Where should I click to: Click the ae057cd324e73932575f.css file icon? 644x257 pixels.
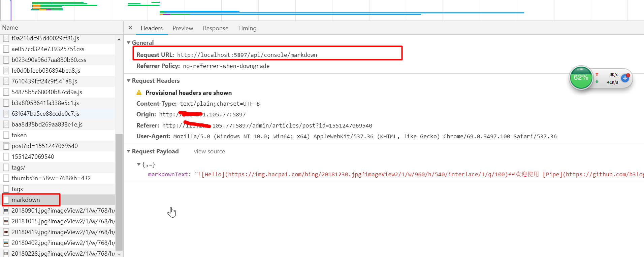(x=6, y=49)
